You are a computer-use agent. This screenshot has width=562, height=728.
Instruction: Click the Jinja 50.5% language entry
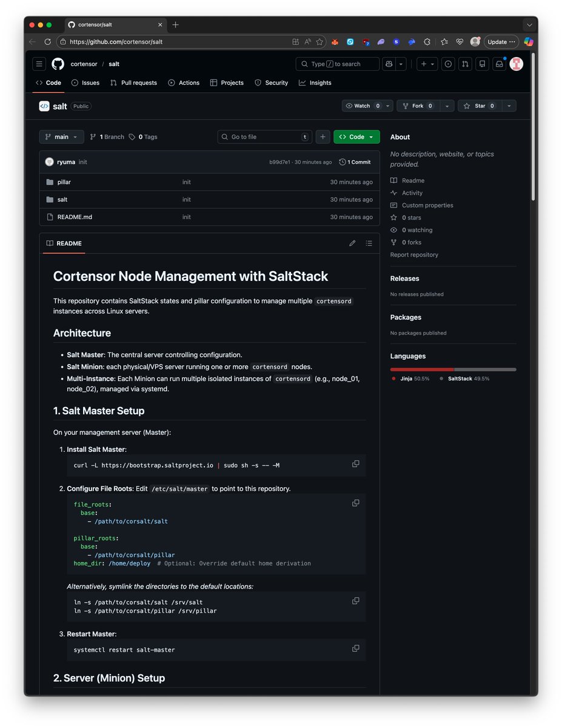click(x=410, y=379)
